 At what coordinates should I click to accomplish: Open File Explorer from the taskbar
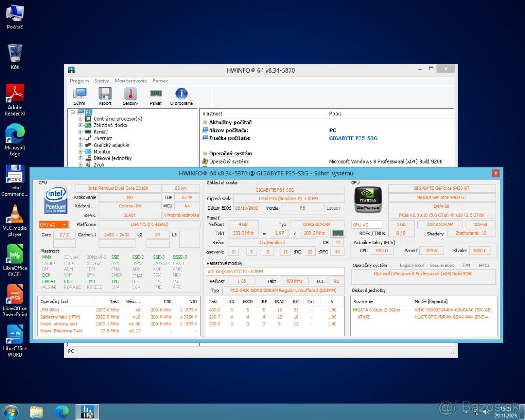(x=36, y=412)
